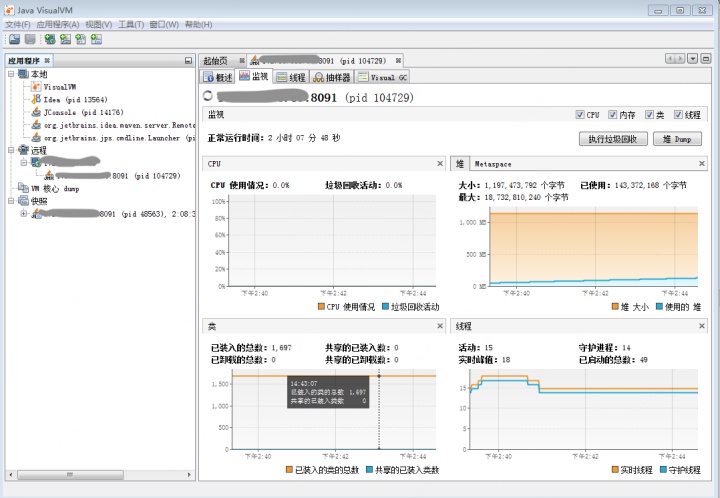Click the scrollbar right arrow in Applications panel
Viewport: 720px width, 498px height.
pyautogui.click(x=189, y=475)
